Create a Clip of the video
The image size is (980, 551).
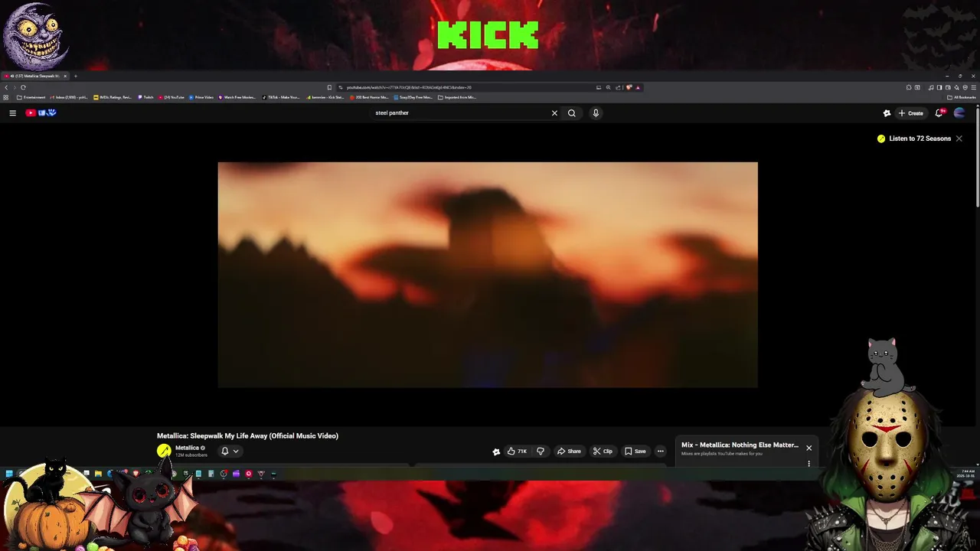[x=603, y=452]
